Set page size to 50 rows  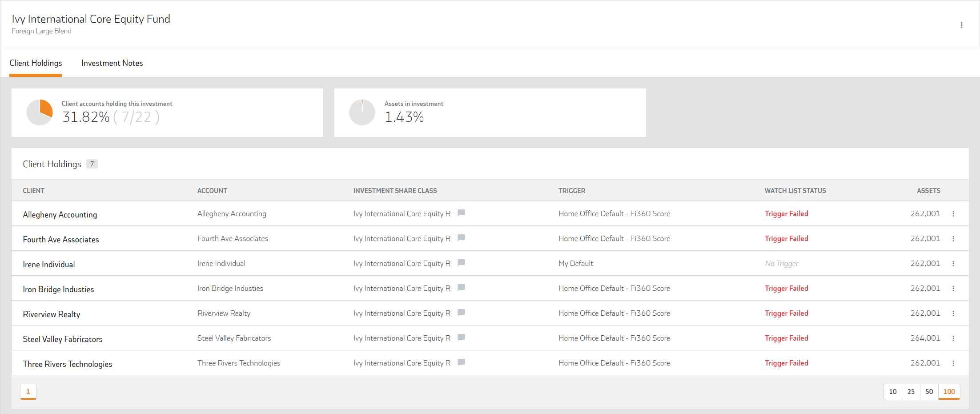pyautogui.click(x=929, y=392)
